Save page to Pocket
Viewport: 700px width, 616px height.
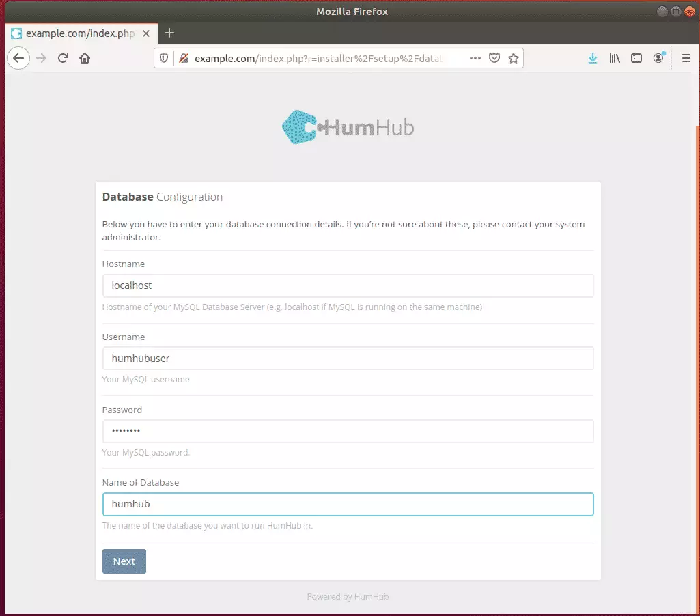(494, 58)
